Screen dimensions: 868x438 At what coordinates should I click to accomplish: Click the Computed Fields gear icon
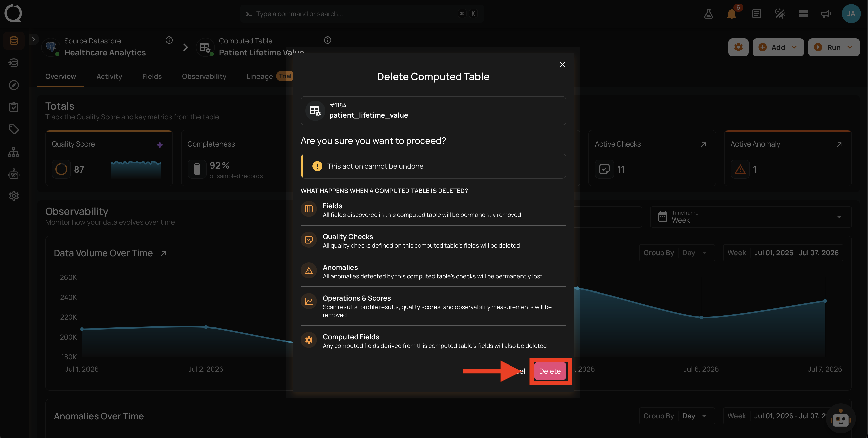309,340
